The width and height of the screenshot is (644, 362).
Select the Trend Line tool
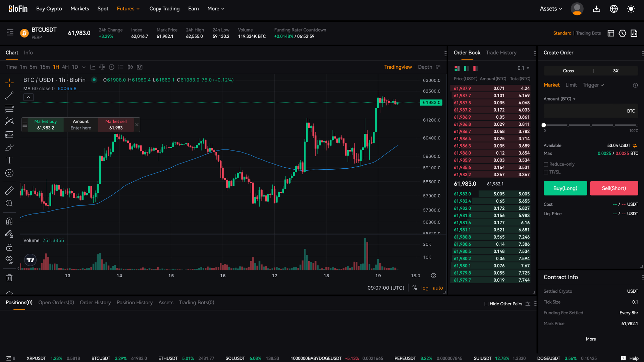click(9, 96)
